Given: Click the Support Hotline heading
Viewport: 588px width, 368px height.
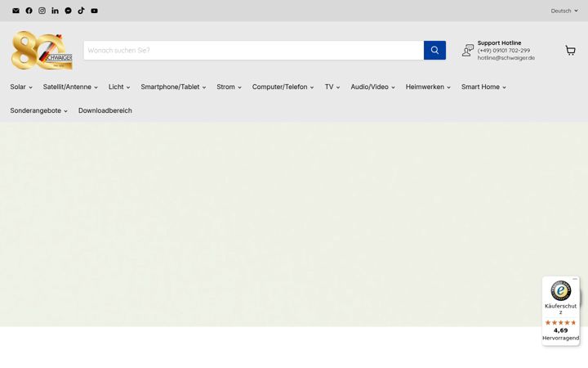Looking at the screenshot, I should (x=499, y=43).
